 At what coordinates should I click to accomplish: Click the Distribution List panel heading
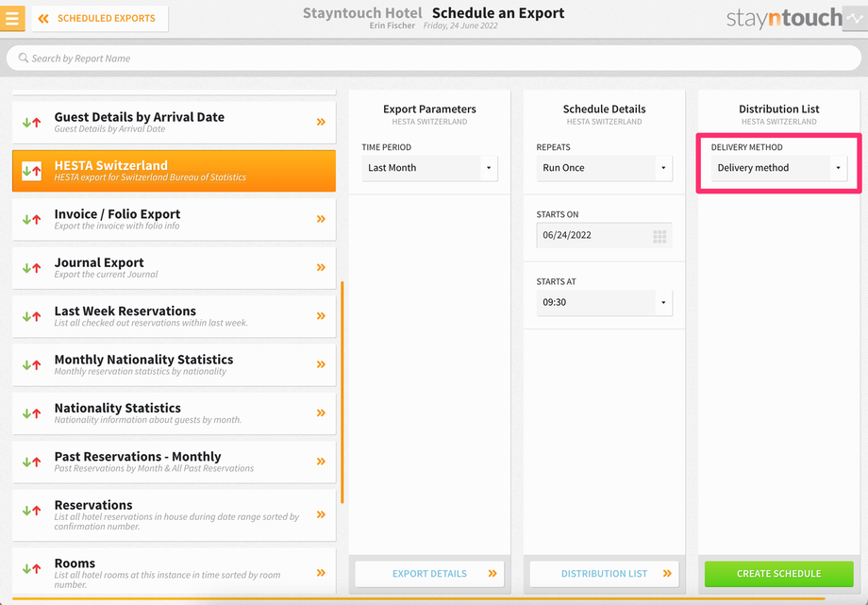(779, 109)
